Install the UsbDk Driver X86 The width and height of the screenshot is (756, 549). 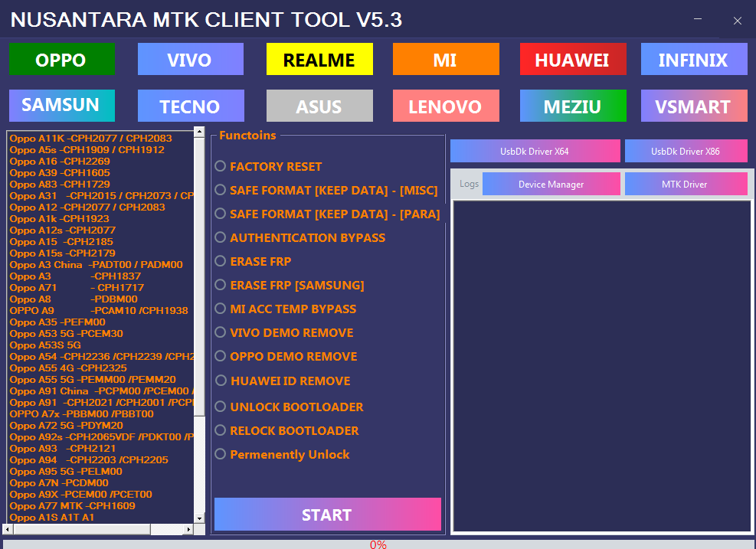[686, 151]
